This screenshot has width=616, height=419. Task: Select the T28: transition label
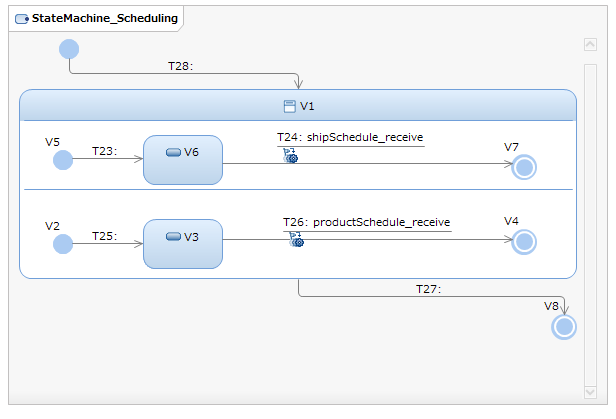[x=180, y=66]
